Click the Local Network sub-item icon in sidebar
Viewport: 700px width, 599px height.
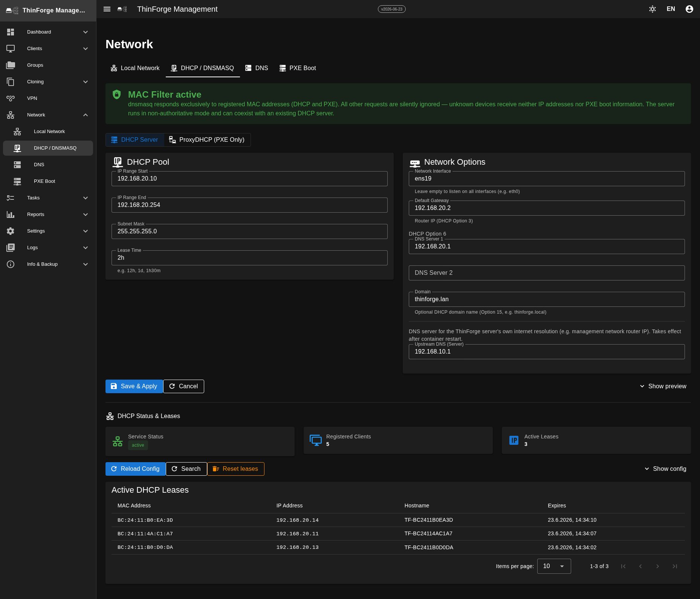[17, 132]
